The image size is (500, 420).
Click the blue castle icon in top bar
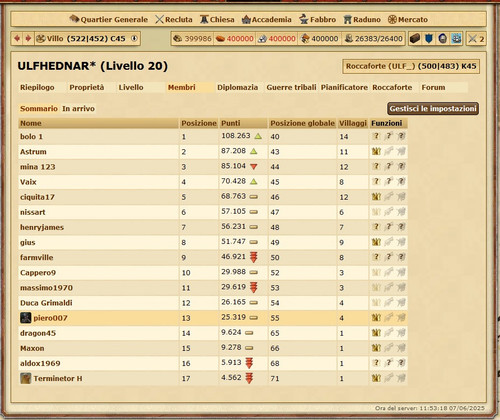point(456,39)
